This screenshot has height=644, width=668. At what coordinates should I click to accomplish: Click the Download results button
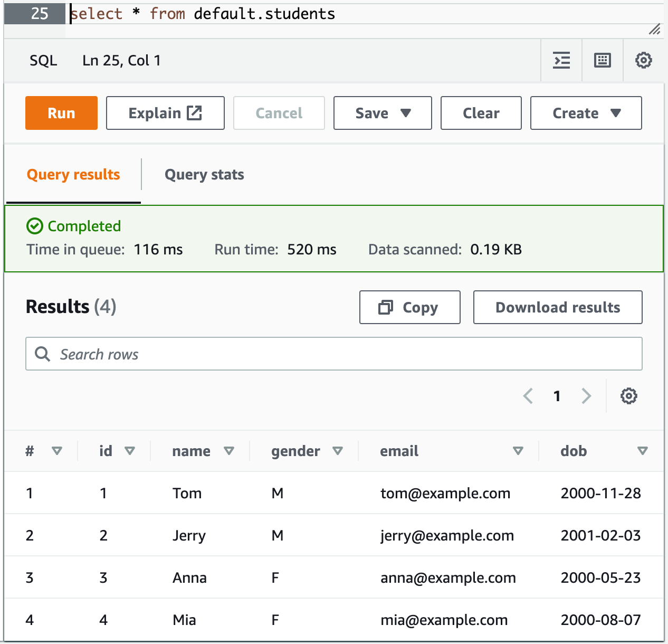coord(558,307)
